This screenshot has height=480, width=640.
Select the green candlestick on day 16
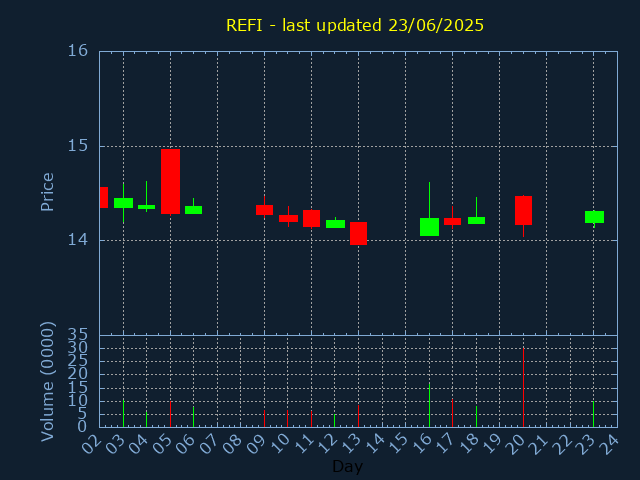click(429, 227)
